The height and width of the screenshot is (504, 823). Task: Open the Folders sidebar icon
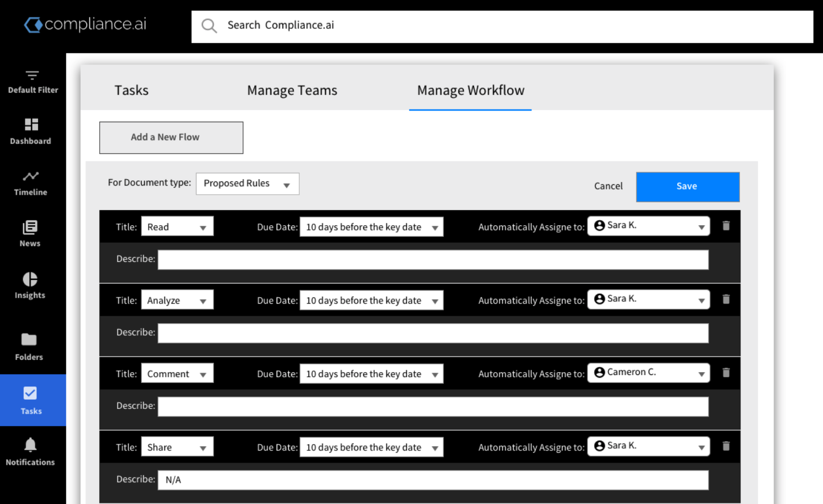pos(29,340)
